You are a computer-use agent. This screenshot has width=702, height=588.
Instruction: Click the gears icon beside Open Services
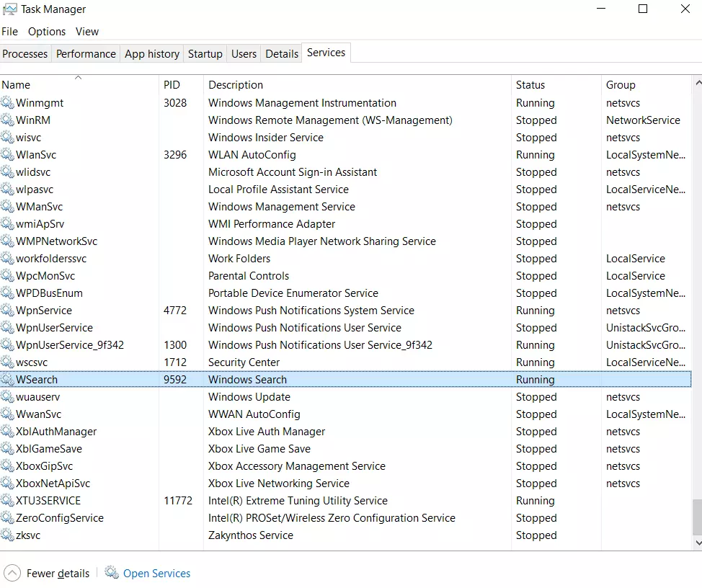(x=112, y=573)
